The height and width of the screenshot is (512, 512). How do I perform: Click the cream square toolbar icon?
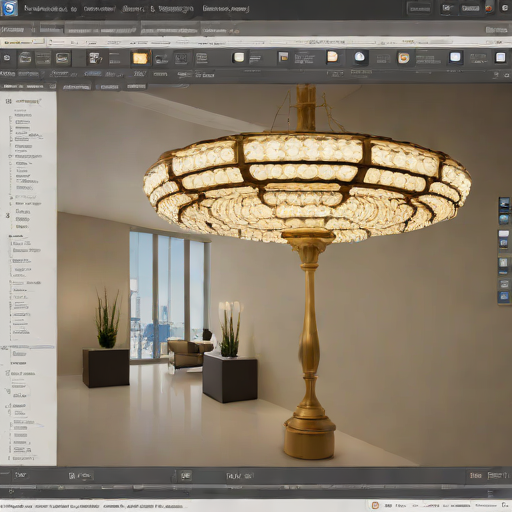239,57
